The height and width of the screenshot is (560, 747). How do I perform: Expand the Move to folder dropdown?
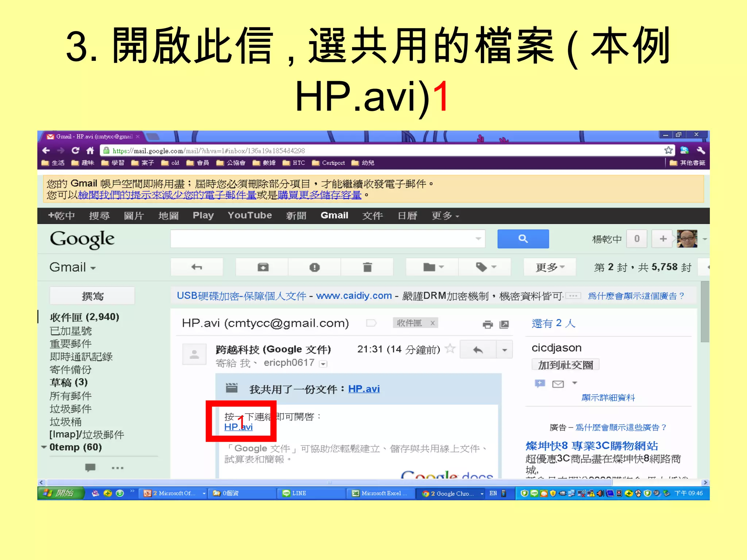click(x=433, y=267)
